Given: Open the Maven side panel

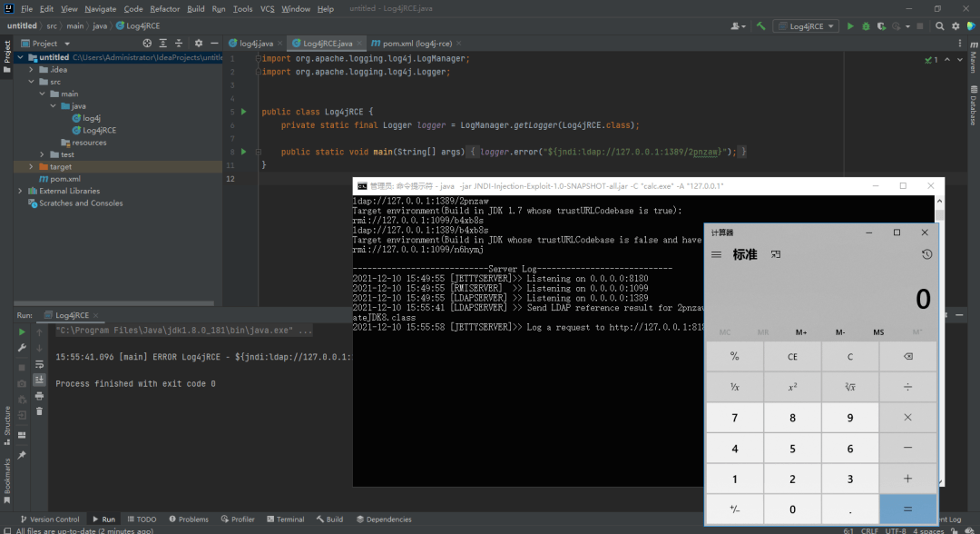Looking at the screenshot, I should click(x=973, y=57).
